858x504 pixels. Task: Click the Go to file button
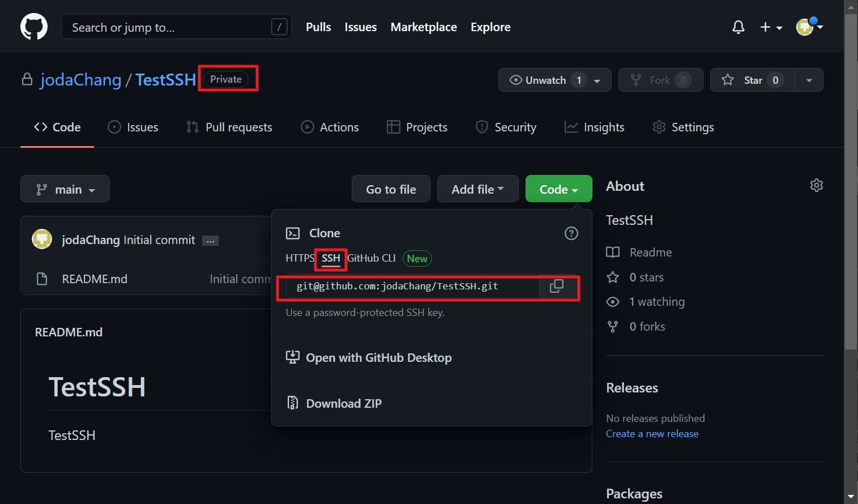pos(391,189)
